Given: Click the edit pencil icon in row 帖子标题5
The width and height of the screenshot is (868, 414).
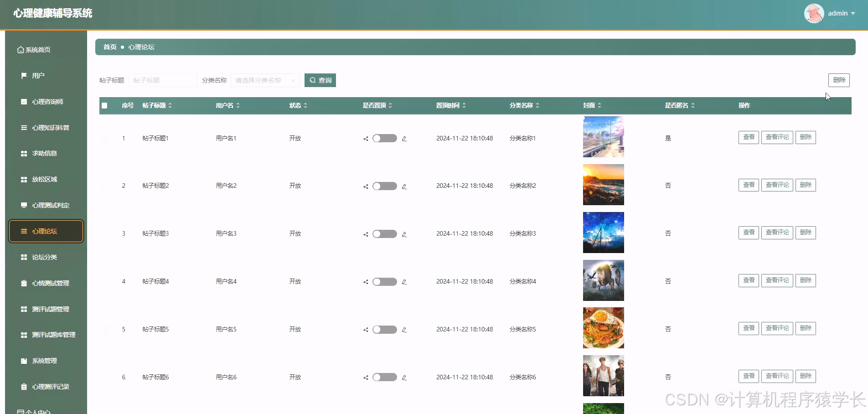Looking at the screenshot, I should [404, 330].
